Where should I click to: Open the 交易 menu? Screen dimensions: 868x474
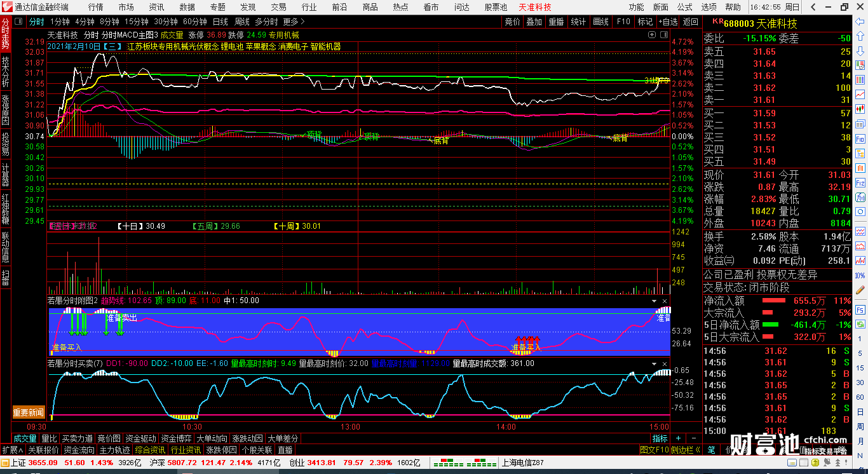pos(278,7)
